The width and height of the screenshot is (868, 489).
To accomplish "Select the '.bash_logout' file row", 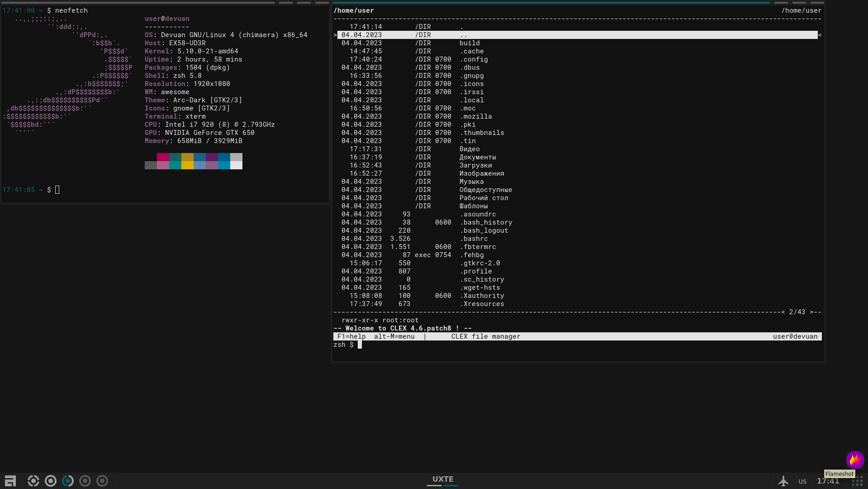I will [578, 230].
